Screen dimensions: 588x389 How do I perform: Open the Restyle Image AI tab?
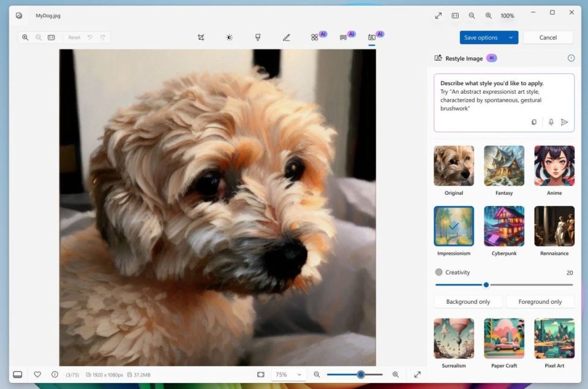(x=372, y=37)
